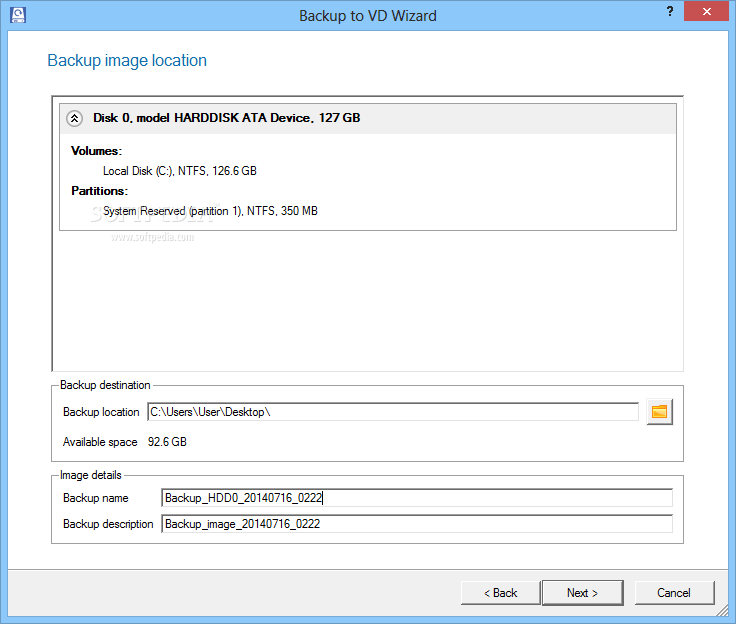Select System Reserved partition 1 entry
736x624 pixels.
pyautogui.click(x=210, y=211)
